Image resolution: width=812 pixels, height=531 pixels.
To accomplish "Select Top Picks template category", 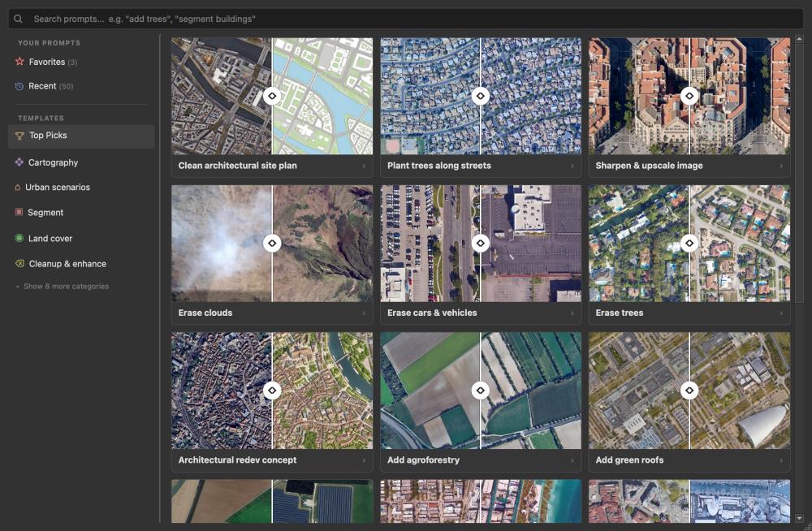I will pos(80,136).
